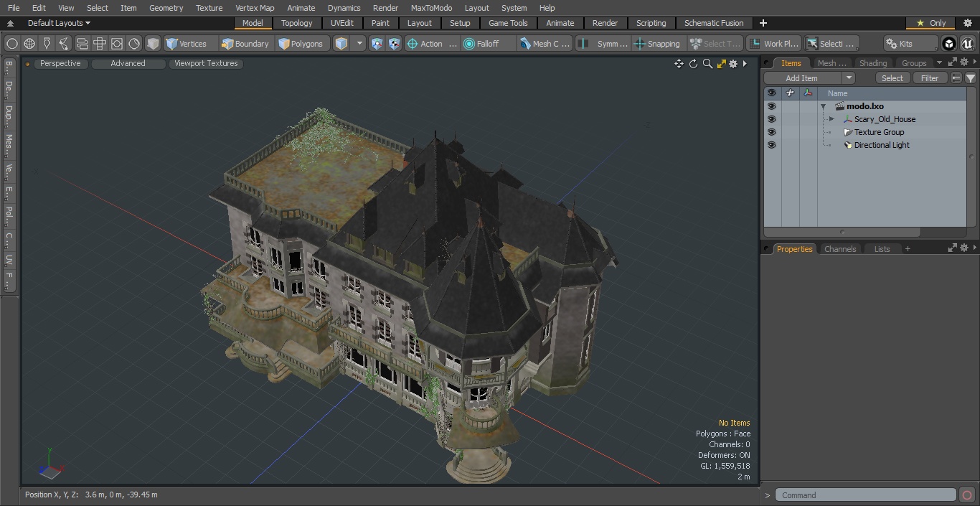Screen dimensions: 980x506
Task: Toggle the Action Center option
Action: click(x=431, y=44)
